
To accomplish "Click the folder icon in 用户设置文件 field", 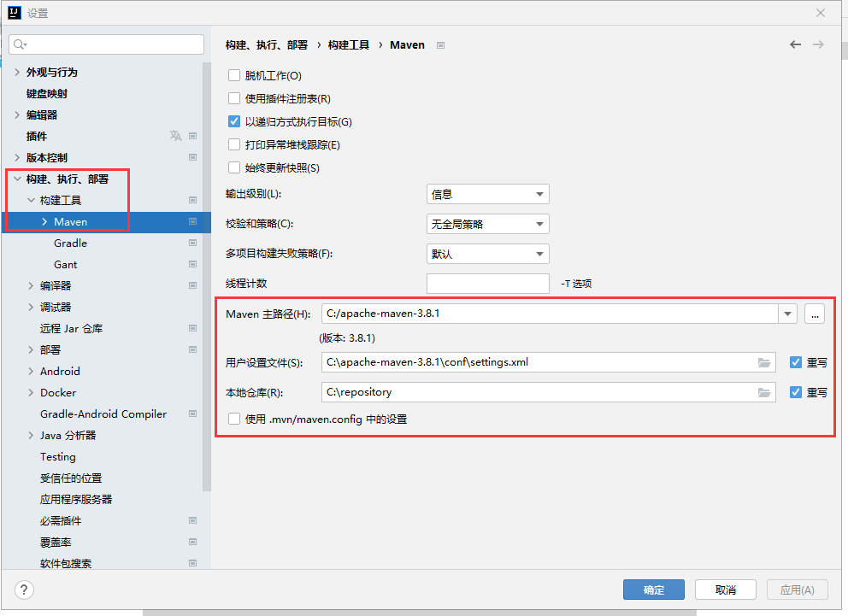I will 764,362.
